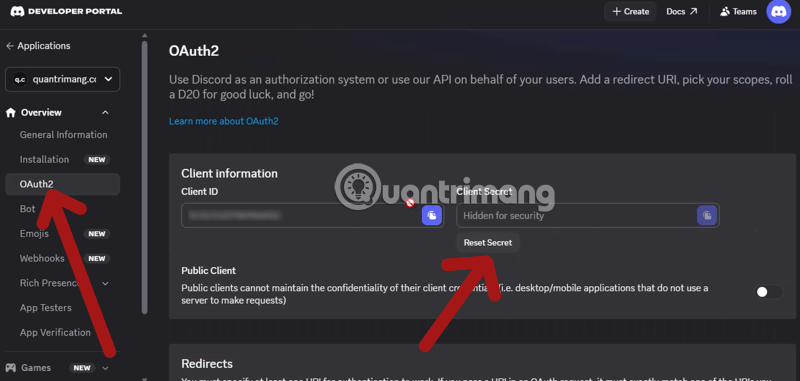Screen dimensions: 800x381
Task: Expand the Games section chevron
Action: (x=105, y=368)
